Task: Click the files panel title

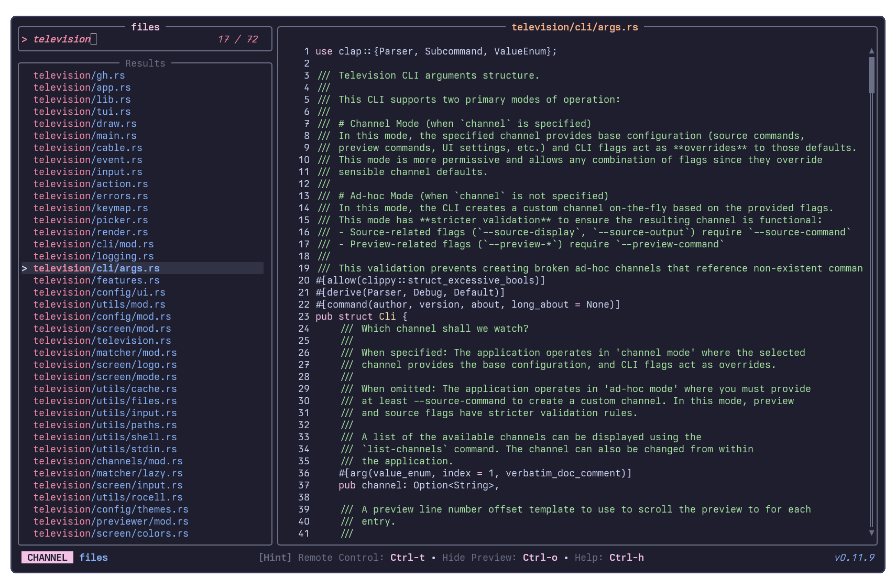Action: point(145,27)
